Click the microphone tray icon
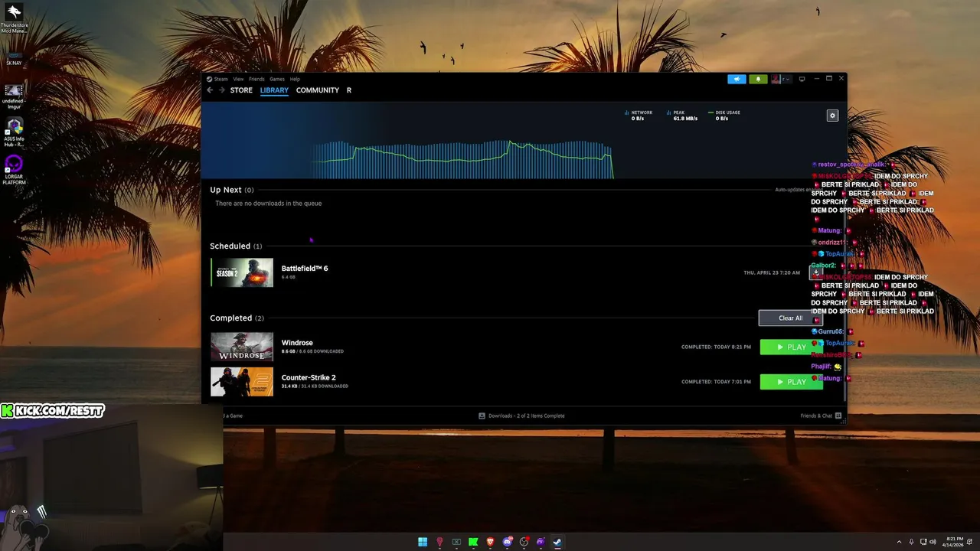The image size is (980, 551). 911,542
